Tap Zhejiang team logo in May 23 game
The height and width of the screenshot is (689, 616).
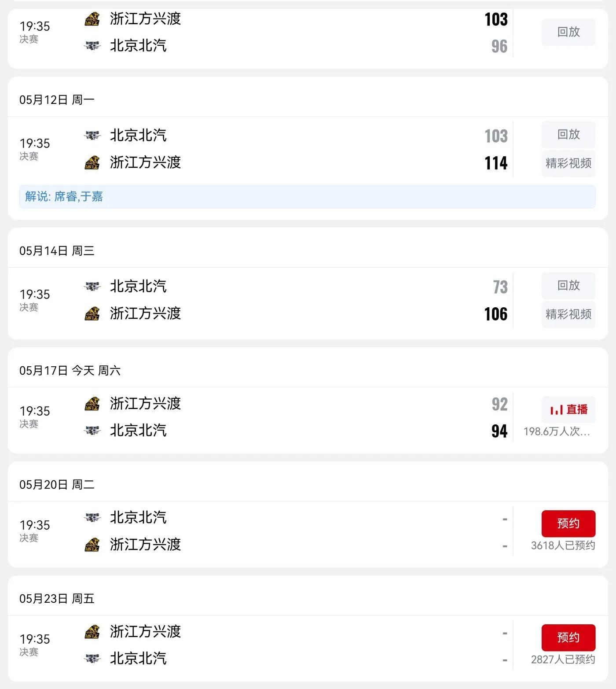[92, 632]
